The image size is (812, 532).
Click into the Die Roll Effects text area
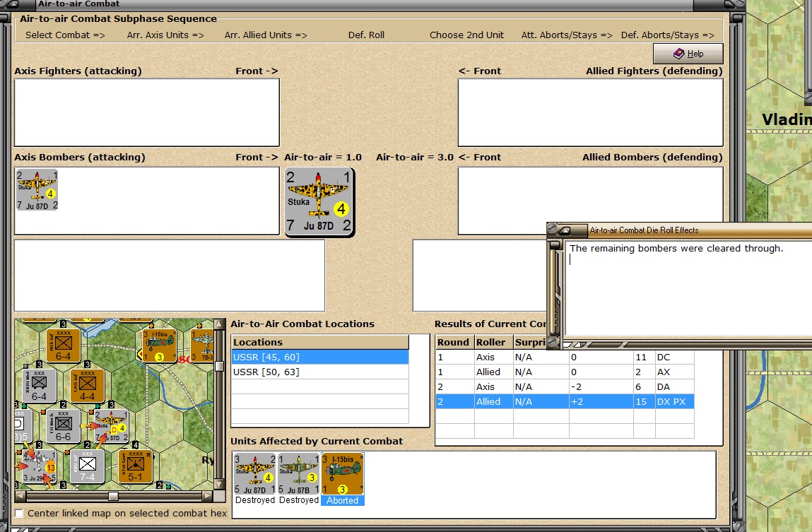tap(688, 288)
